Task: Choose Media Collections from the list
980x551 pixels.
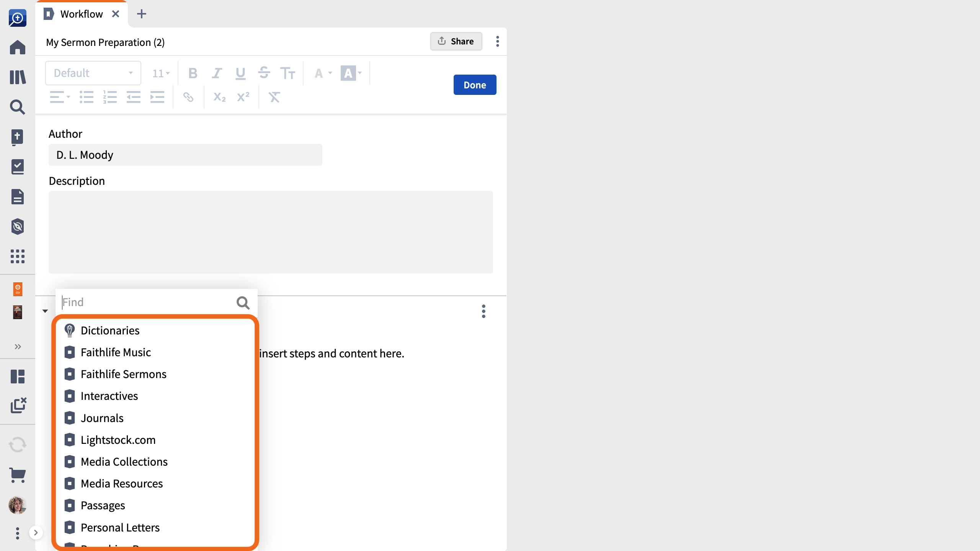Action: tap(155, 462)
